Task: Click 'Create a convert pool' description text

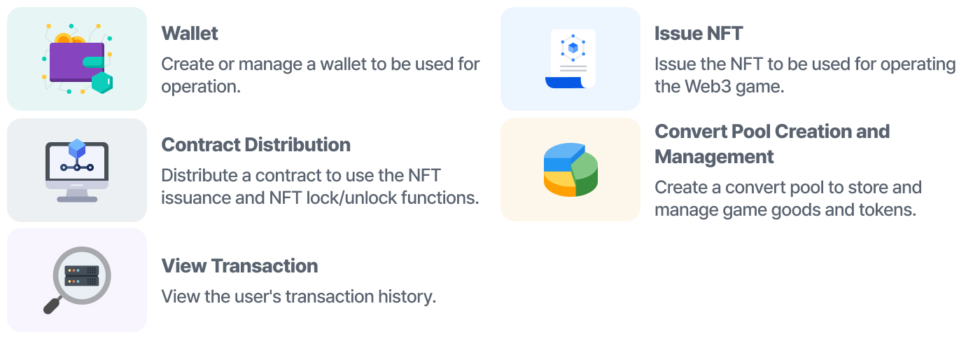Action: [x=788, y=199]
